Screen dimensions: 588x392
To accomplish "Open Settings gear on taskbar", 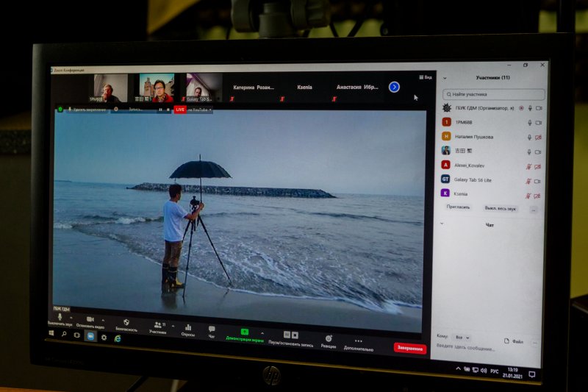I will (104, 338).
